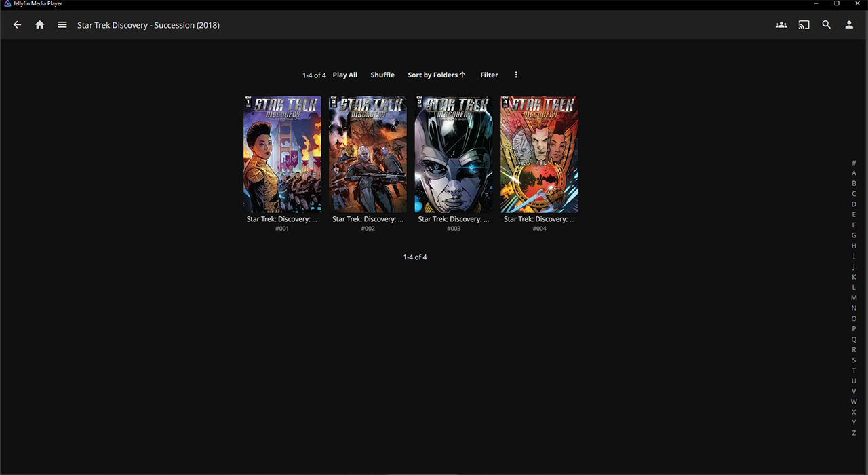The image size is (868, 475).
Task: Maximize the Jellyfin Media Player window
Action: (x=837, y=4)
